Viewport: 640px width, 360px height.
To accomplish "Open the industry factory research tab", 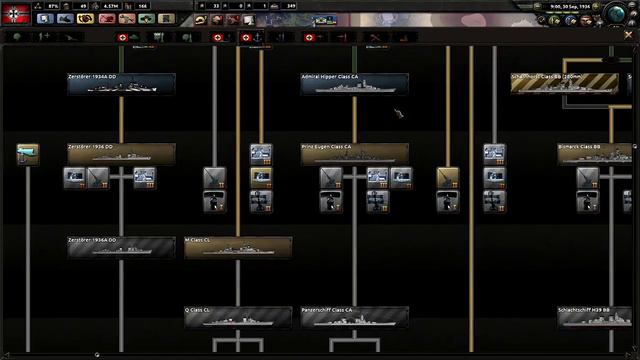I will 403,38.
